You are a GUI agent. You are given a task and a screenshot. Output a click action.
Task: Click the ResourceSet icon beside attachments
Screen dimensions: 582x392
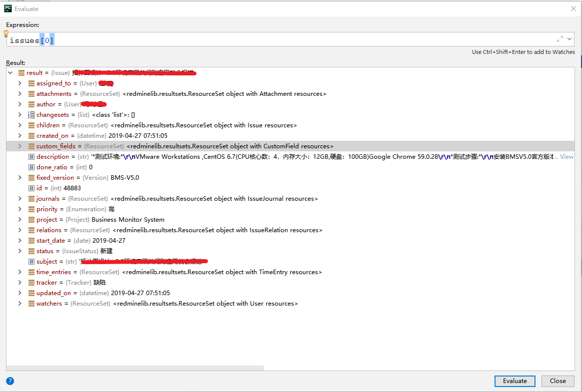[x=30, y=93]
